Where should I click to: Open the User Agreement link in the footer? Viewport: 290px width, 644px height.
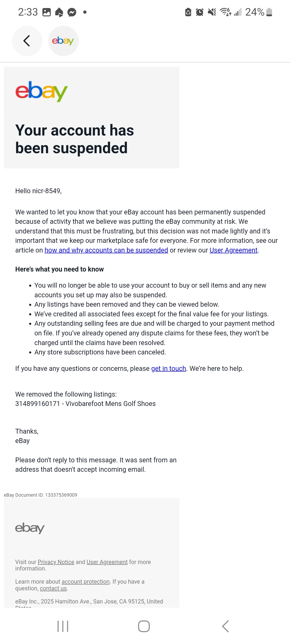pyautogui.click(x=107, y=562)
